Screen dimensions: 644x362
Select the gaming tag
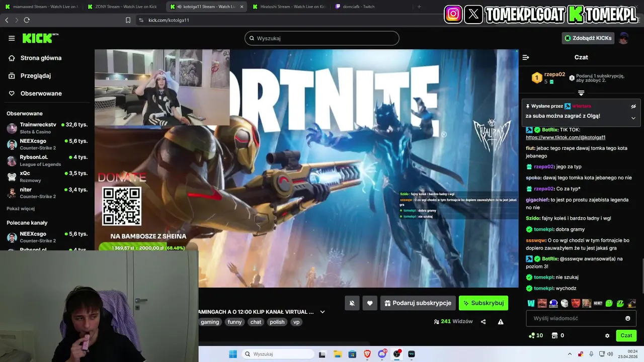(210, 322)
